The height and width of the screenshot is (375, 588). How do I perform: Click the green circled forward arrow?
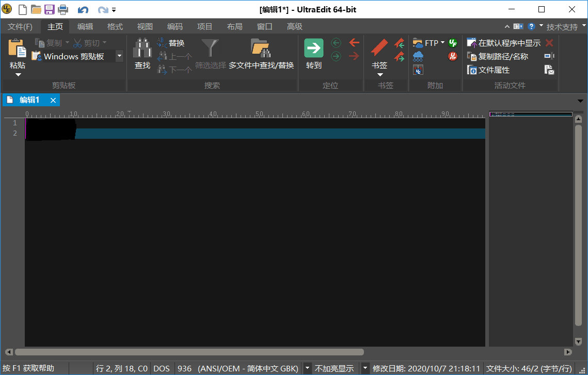(x=336, y=57)
